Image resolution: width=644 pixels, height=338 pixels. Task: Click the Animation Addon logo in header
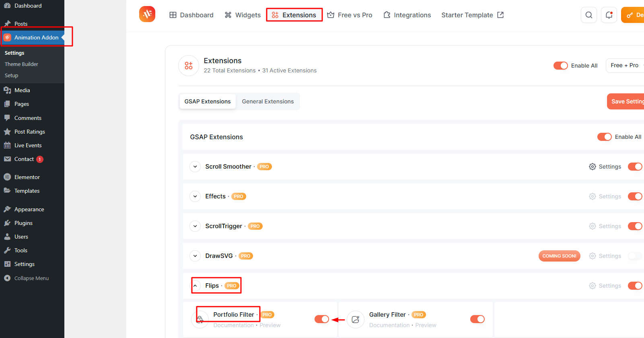coord(147,14)
